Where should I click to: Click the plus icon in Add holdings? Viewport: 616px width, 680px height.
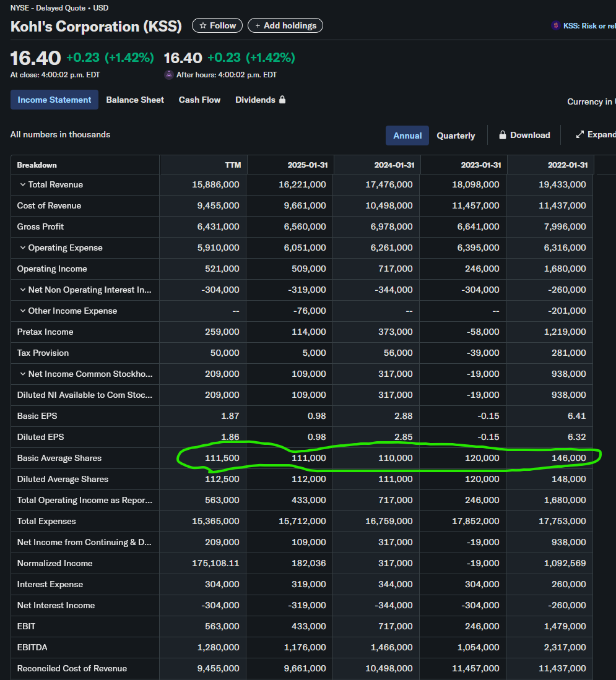pos(258,26)
